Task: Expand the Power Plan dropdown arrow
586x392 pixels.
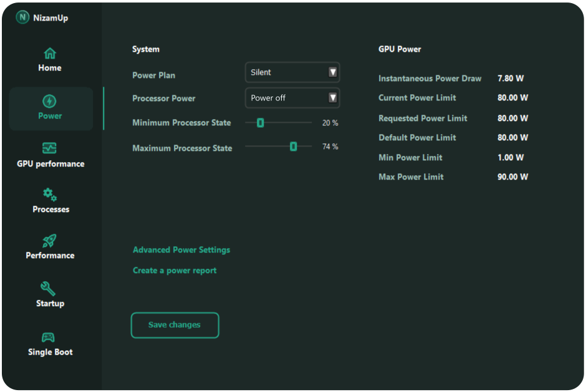Action: (332, 72)
